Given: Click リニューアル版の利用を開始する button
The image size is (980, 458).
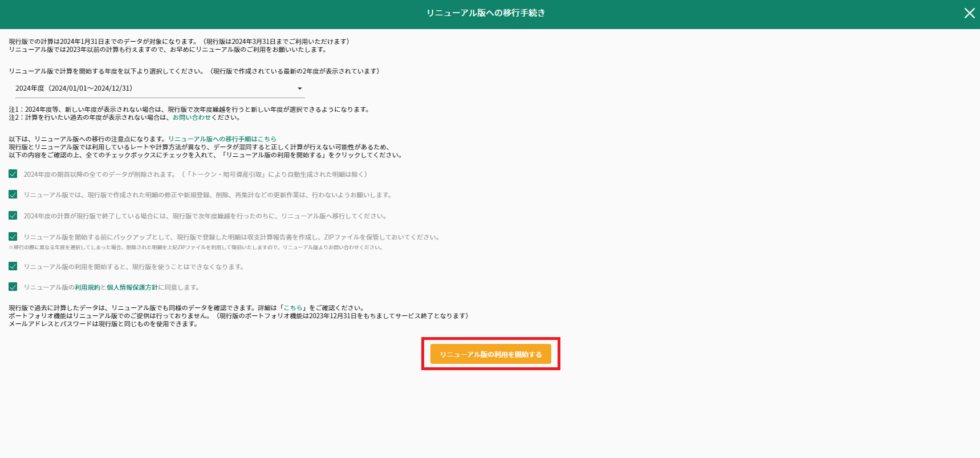Looking at the screenshot, I should 491,354.
